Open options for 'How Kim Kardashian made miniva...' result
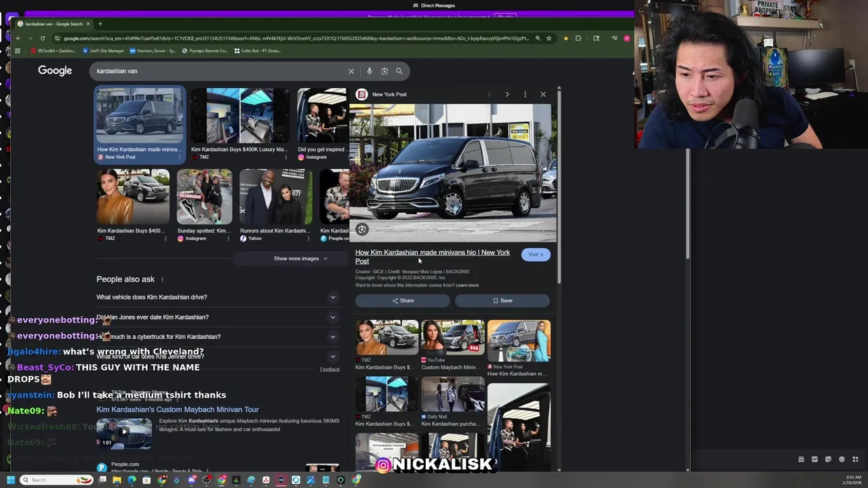The height and width of the screenshot is (488, 868). pyautogui.click(x=180, y=157)
